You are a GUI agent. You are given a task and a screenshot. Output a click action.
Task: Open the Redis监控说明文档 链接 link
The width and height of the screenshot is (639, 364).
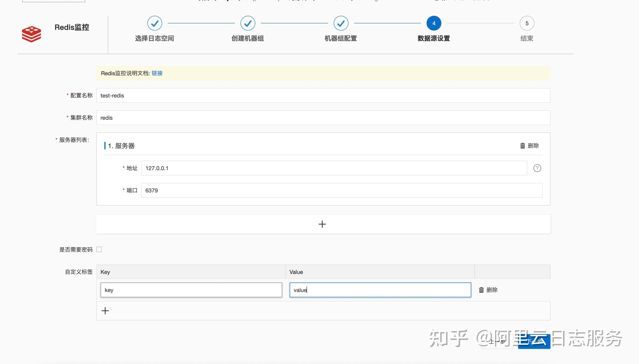pos(156,73)
